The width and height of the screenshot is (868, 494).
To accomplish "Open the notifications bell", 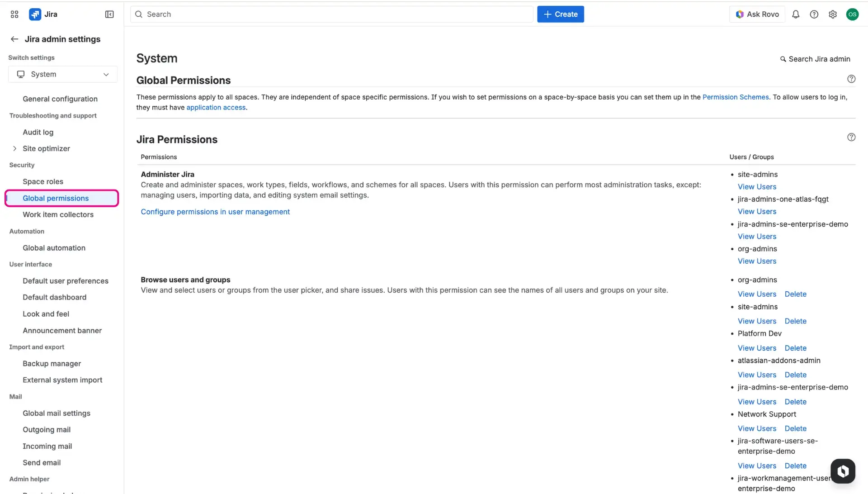I will coord(796,14).
